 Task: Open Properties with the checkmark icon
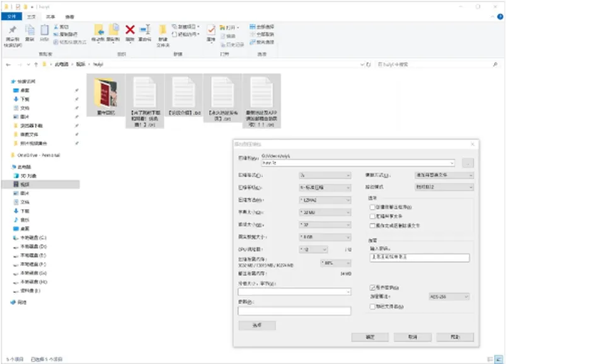(211, 30)
